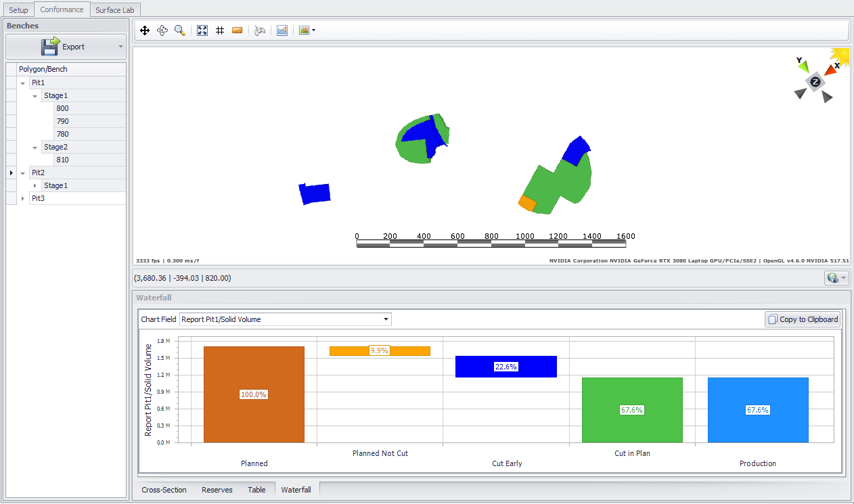Expand the Pit3 tree node
854x504 pixels.
(x=23, y=198)
